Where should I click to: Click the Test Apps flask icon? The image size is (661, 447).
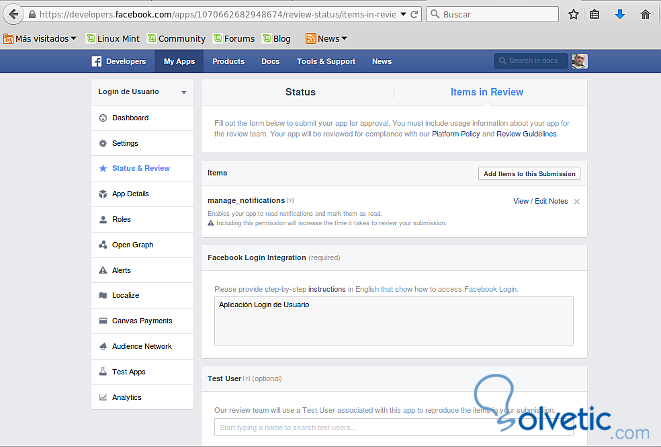pyautogui.click(x=103, y=372)
